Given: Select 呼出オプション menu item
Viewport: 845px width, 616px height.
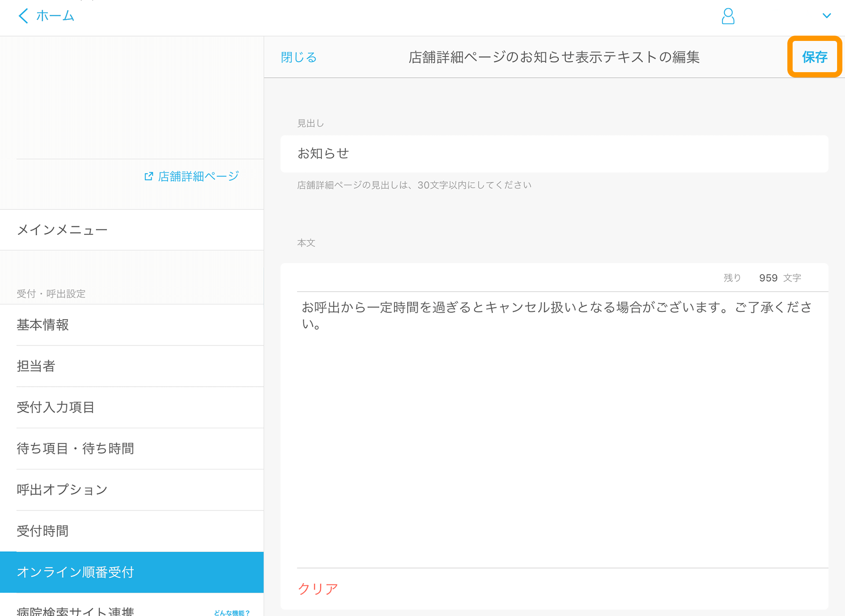Looking at the screenshot, I should coord(62,490).
